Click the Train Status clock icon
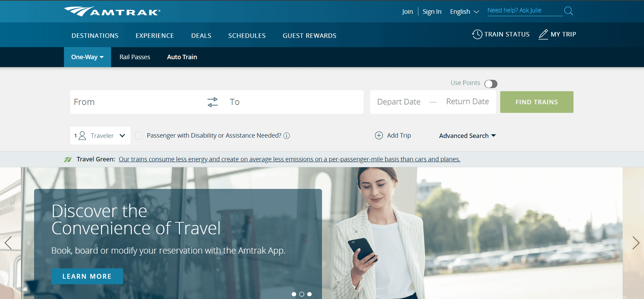Viewport: 644px width, 299px height. tap(477, 34)
